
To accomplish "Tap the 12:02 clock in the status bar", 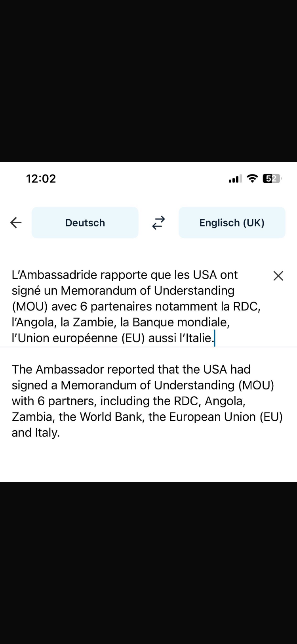I will click(x=41, y=178).
